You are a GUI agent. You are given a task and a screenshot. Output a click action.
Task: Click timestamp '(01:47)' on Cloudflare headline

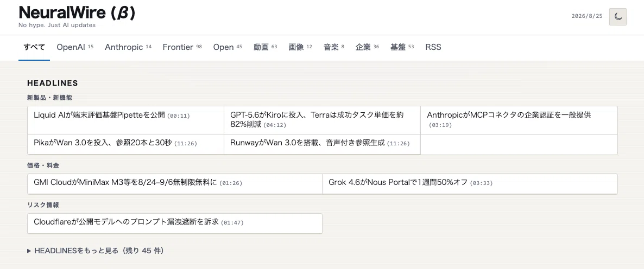232,223
